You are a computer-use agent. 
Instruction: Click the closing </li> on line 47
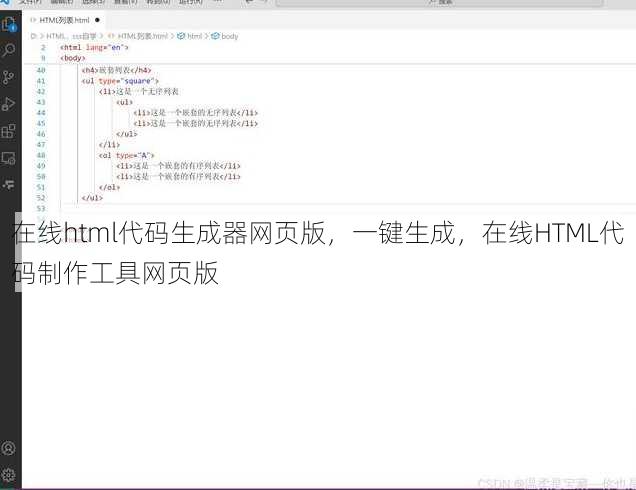[110, 144]
